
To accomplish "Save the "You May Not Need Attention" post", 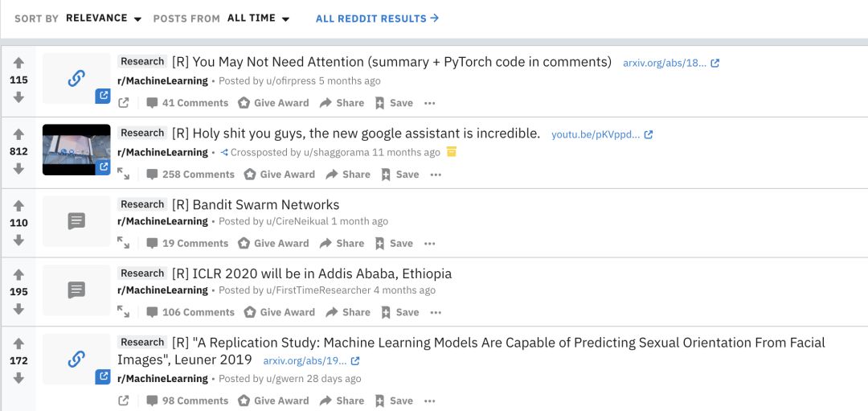I will click(393, 103).
